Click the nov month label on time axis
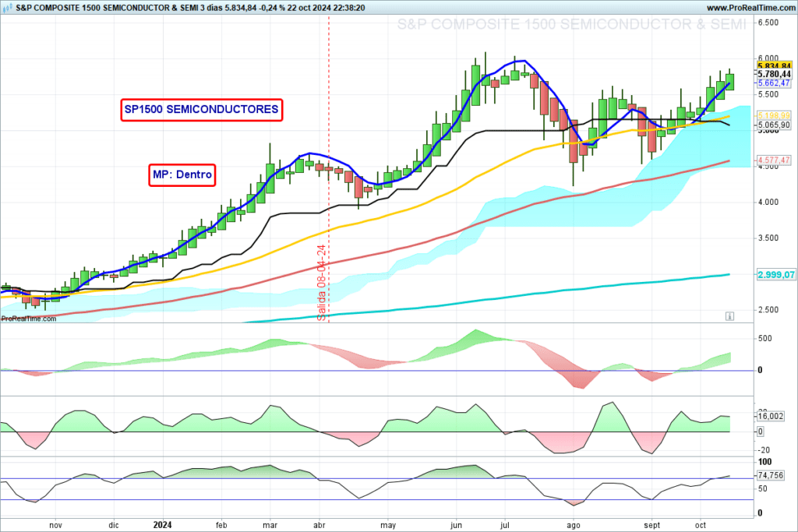This screenshot has width=798, height=532. (x=55, y=526)
